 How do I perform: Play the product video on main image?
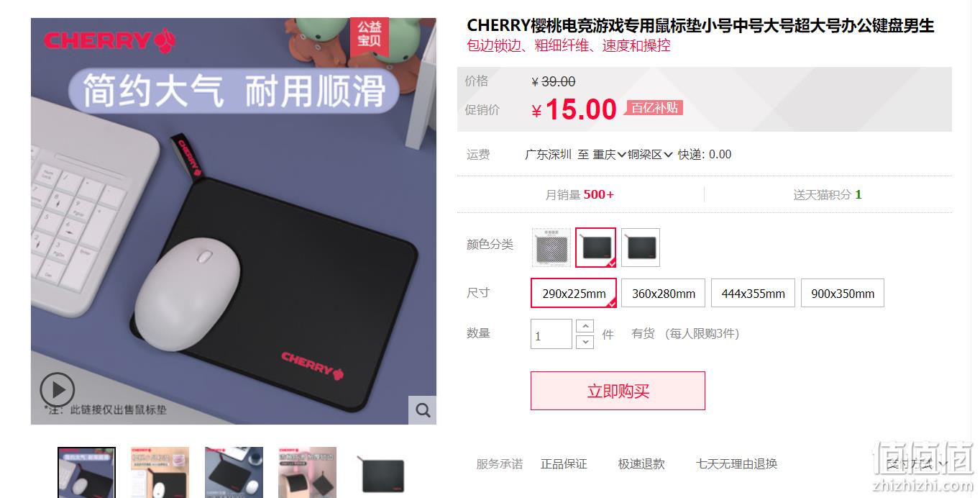coord(57,390)
